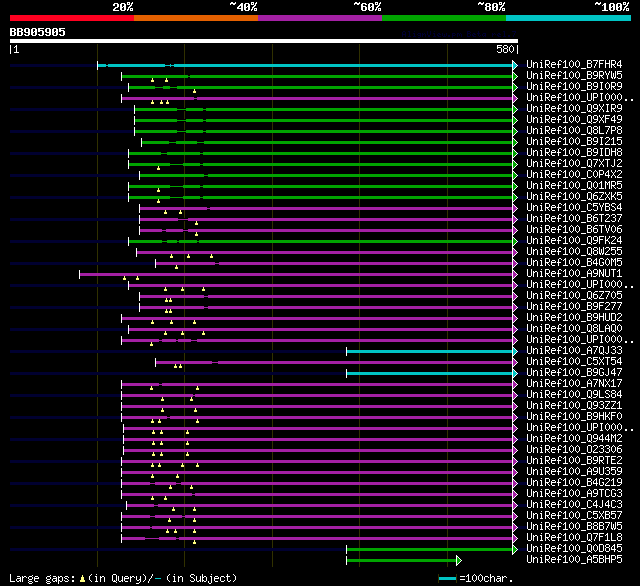Open hit UniRef100_B7FHR4

coord(574,64)
